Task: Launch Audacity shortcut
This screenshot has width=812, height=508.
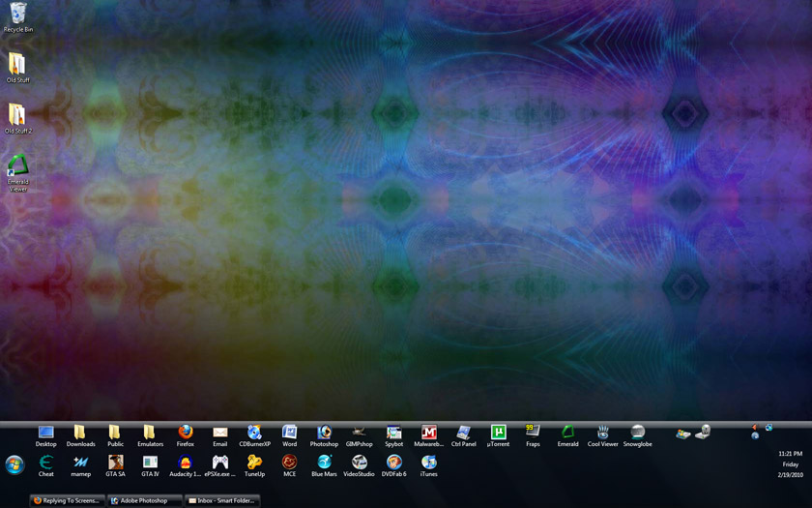Action: [x=186, y=466]
